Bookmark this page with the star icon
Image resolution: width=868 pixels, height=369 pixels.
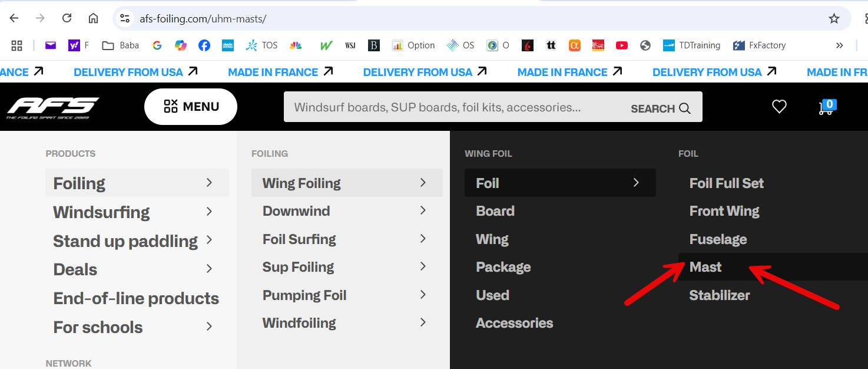coord(834,18)
